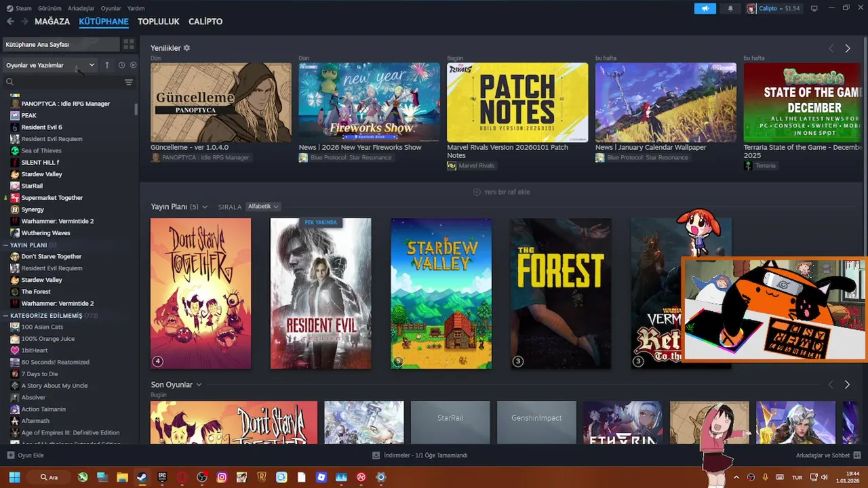
Task: Collapse the YAYIN PLANI sidebar category
Action: point(5,245)
